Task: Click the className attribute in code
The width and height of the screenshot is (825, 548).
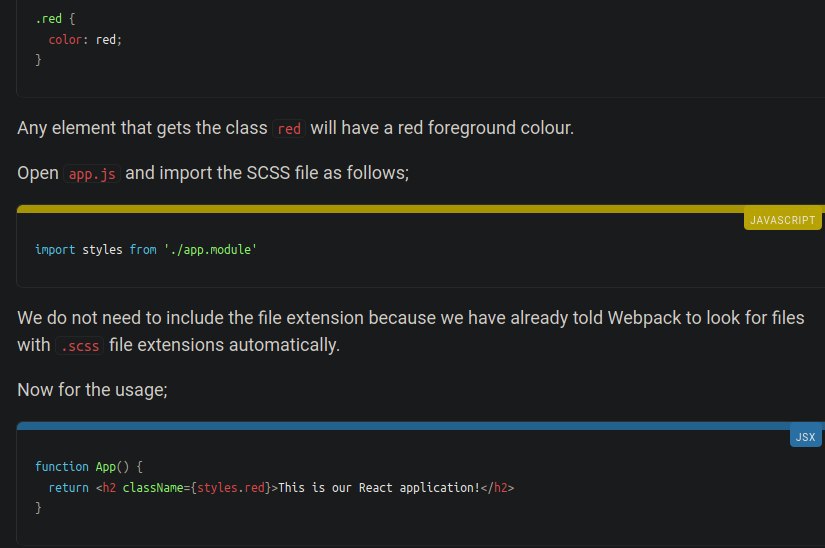Action: [153, 488]
